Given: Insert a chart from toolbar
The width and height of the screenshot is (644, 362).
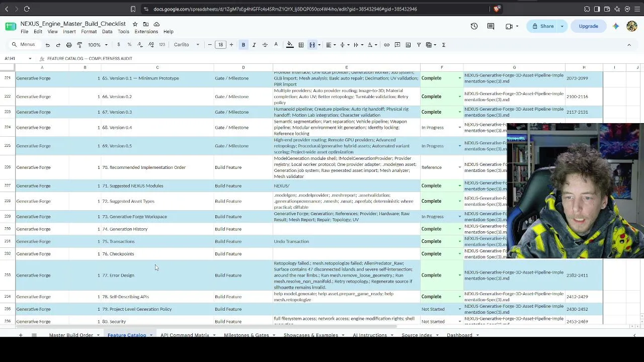Looking at the screenshot, I should [408, 45].
